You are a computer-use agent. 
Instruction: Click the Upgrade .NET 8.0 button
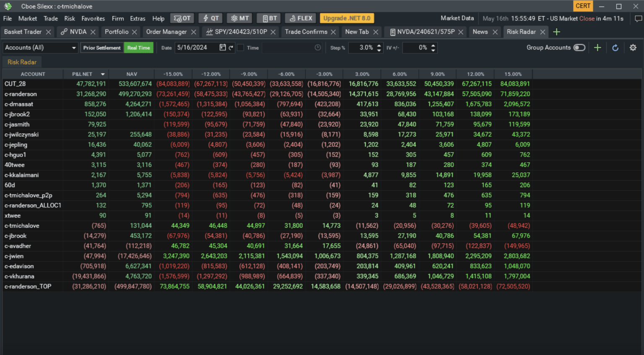(x=347, y=18)
